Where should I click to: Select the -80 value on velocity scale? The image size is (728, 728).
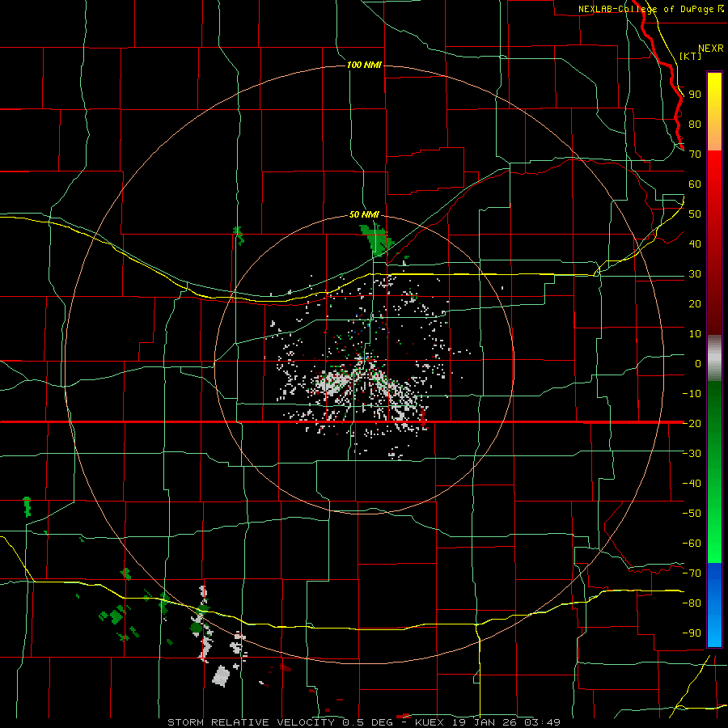click(x=692, y=603)
